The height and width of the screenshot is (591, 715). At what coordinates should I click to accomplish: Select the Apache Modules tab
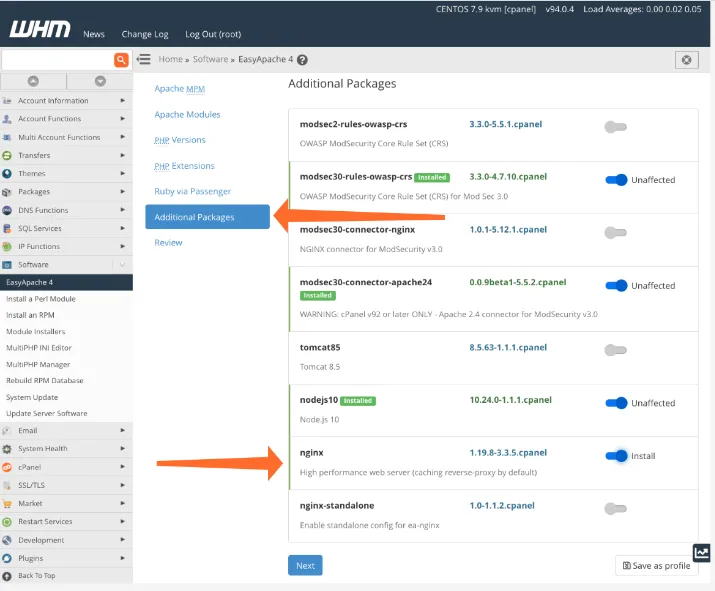click(x=187, y=114)
